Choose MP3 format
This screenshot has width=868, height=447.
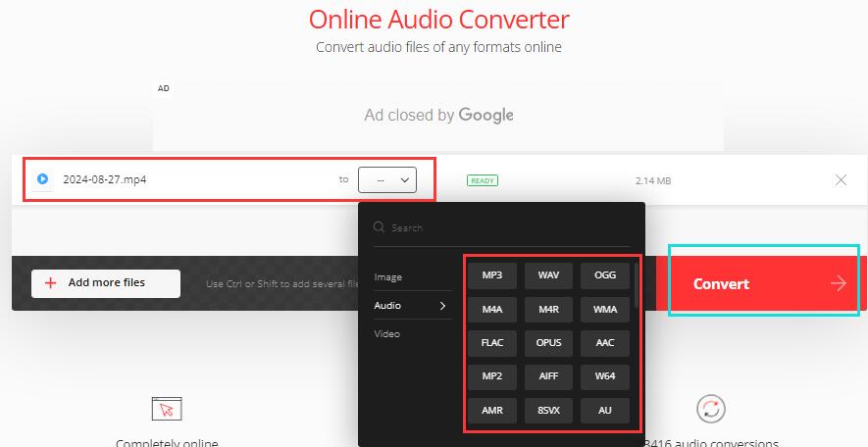[492, 275]
